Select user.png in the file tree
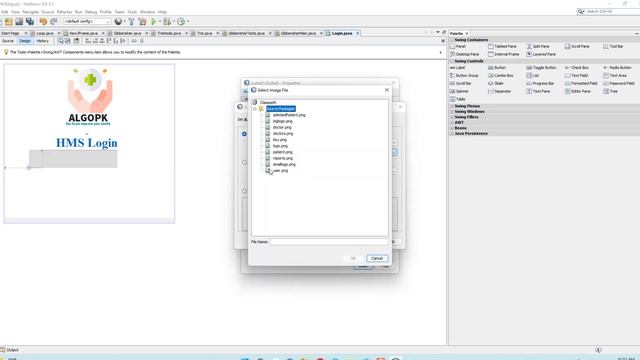 pos(280,171)
